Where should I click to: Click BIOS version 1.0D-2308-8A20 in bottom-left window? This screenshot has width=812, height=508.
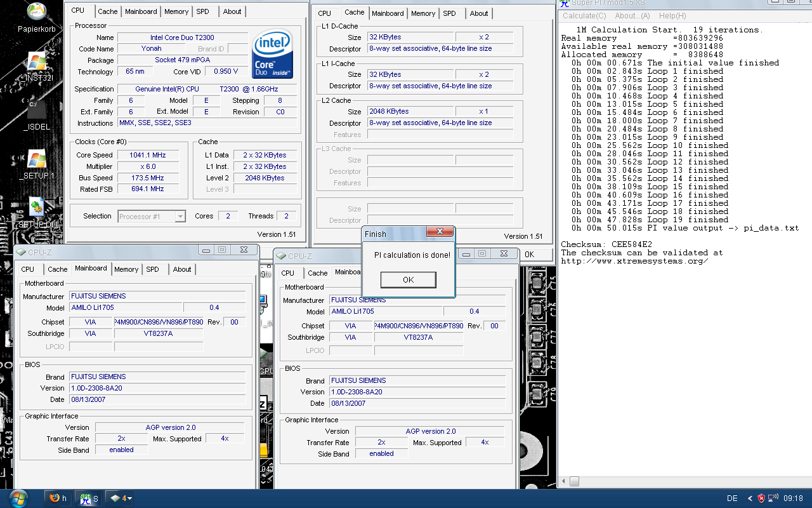click(158, 388)
